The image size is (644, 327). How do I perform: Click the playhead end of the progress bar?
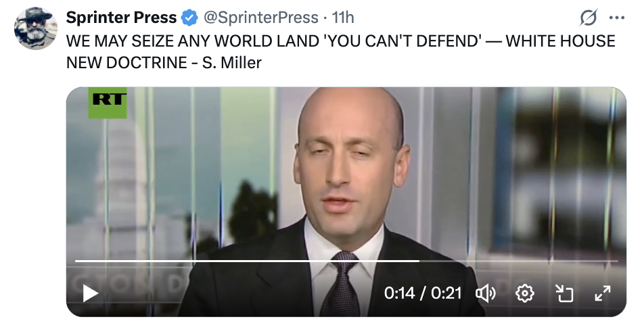coord(419,261)
